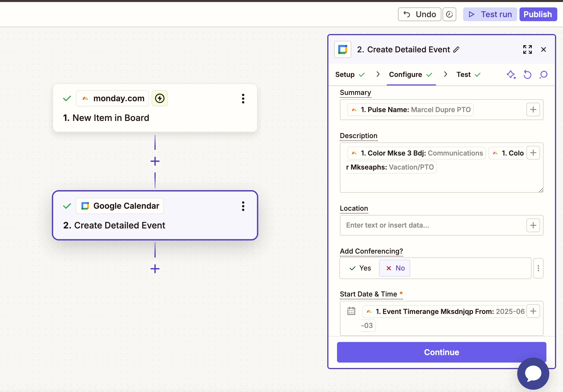Screen dimensions: 563x392
Task: Select No for Add Conferencing
Action: click(395, 268)
